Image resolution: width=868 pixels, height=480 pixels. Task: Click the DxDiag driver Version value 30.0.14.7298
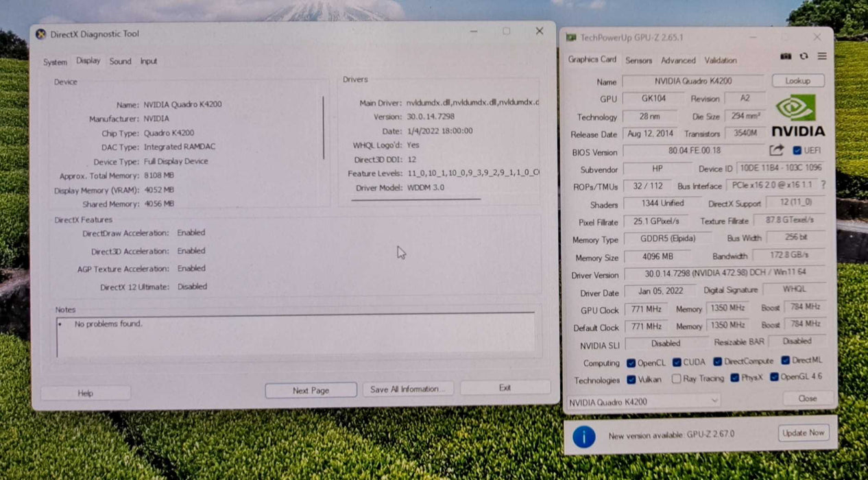(431, 117)
